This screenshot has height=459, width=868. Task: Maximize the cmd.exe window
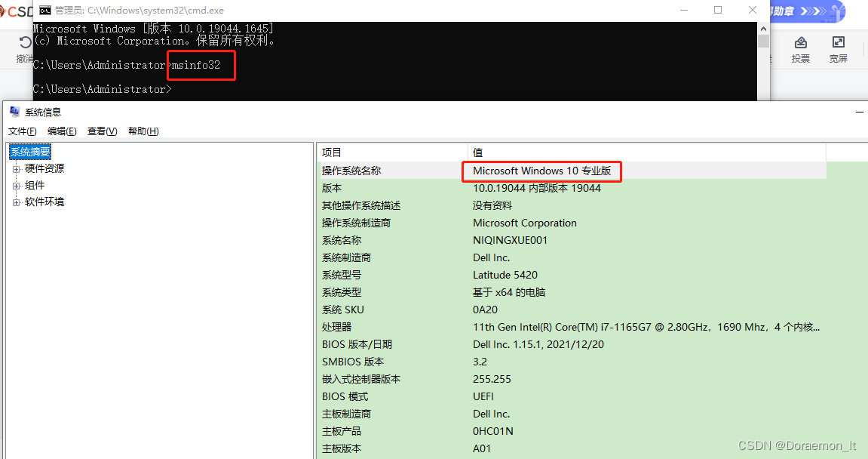point(718,10)
